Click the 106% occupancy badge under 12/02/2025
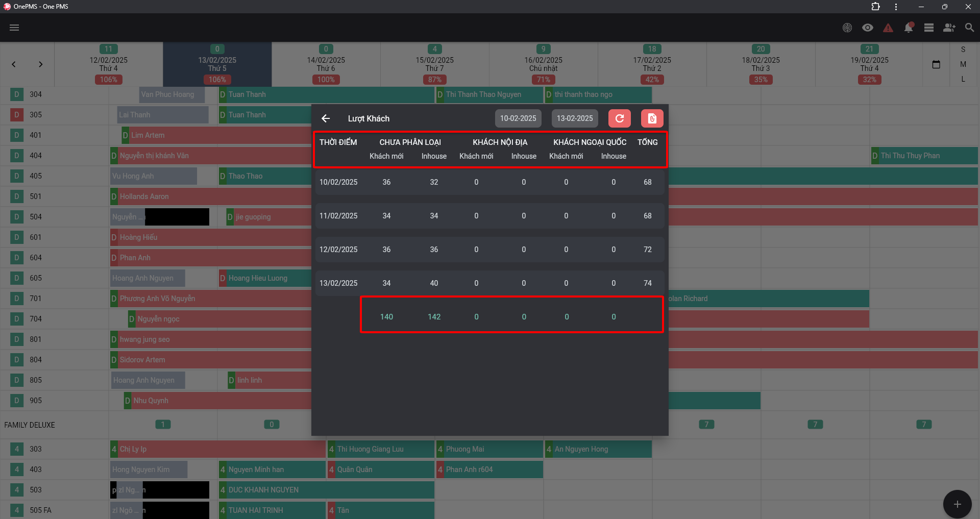This screenshot has height=519, width=980. [109, 80]
